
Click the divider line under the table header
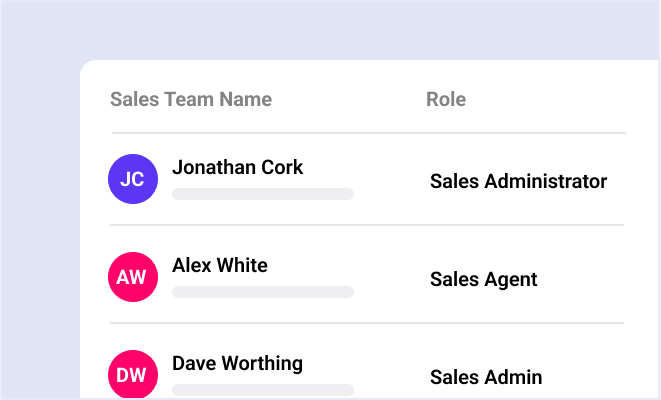pyautogui.click(x=368, y=133)
